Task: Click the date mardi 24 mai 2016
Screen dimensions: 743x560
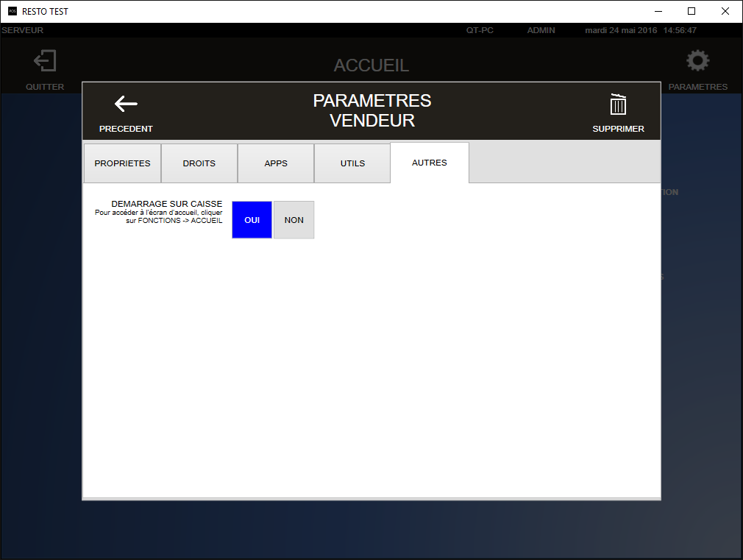Action: coord(621,30)
